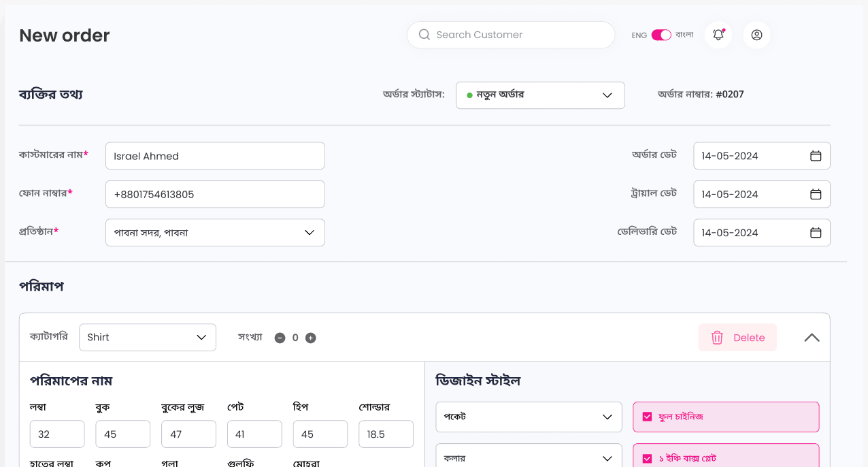The image size is (868, 467).
Task: Click the New order heading
Action: (x=65, y=35)
